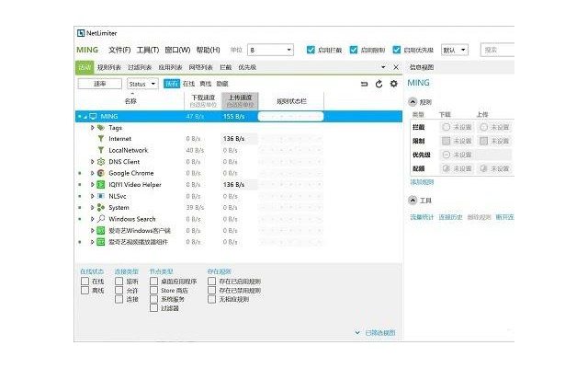Click the gear settings icon above the list
Image resolution: width=588 pixels, height=368 pixels.
coord(393,84)
